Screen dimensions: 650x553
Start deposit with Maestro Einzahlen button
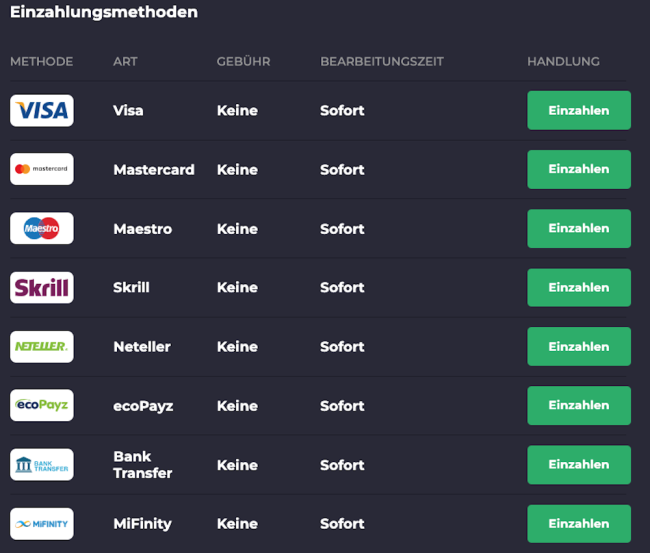(579, 228)
